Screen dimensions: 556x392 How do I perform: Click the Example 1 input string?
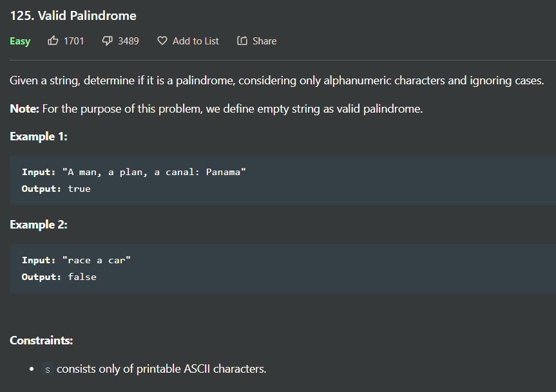click(154, 172)
